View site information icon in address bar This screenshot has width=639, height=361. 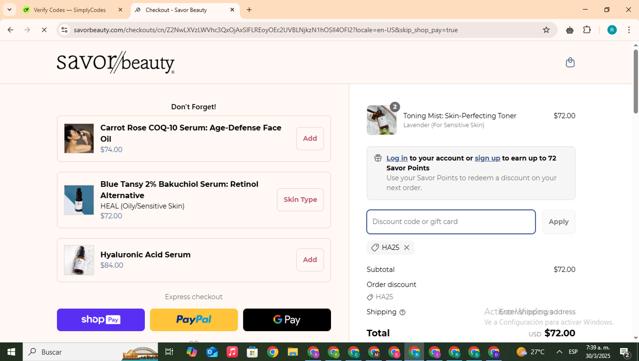[64, 30]
